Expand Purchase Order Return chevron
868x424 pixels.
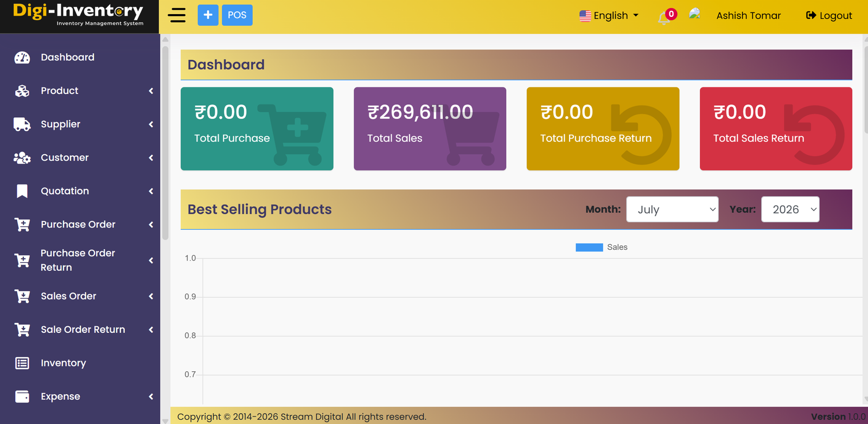(151, 261)
